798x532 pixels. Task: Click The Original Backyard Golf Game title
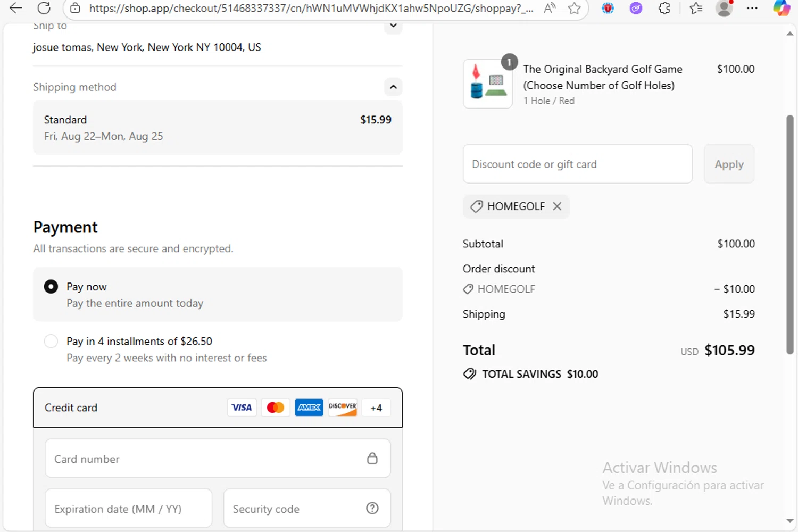pos(602,77)
